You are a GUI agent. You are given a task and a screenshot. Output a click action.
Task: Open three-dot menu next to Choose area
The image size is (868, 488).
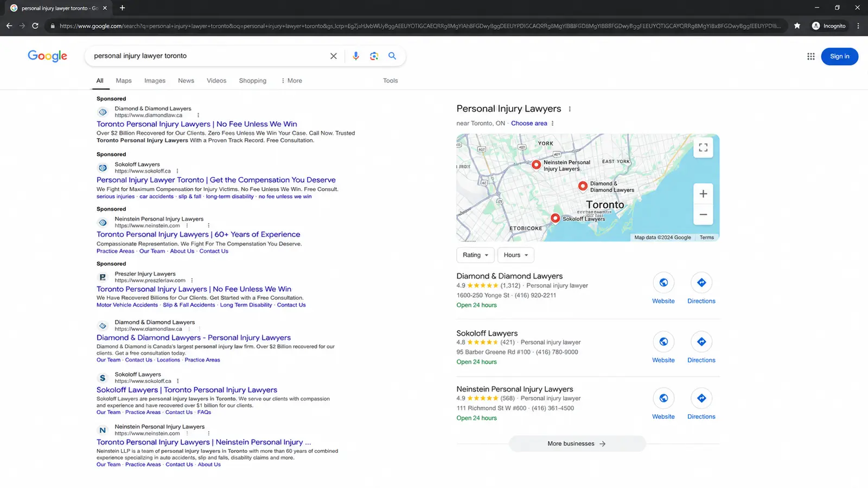coord(553,123)
